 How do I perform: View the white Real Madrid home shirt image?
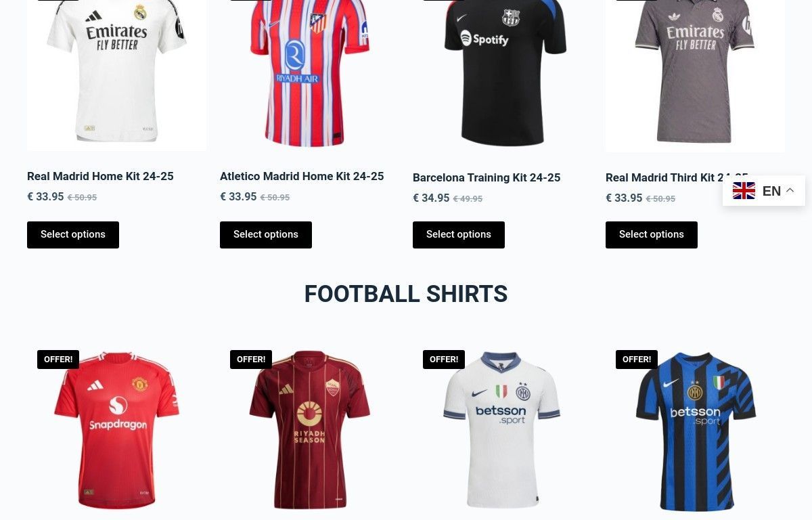click(117, 74)
